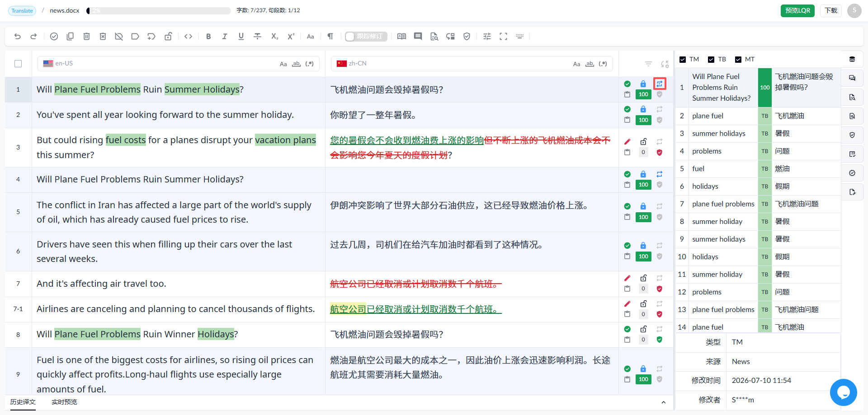Image resolution: width=868 pixels, height=415 pixels.
Task: Redo the last action in toolbar
Action: [x=33, y=37]
